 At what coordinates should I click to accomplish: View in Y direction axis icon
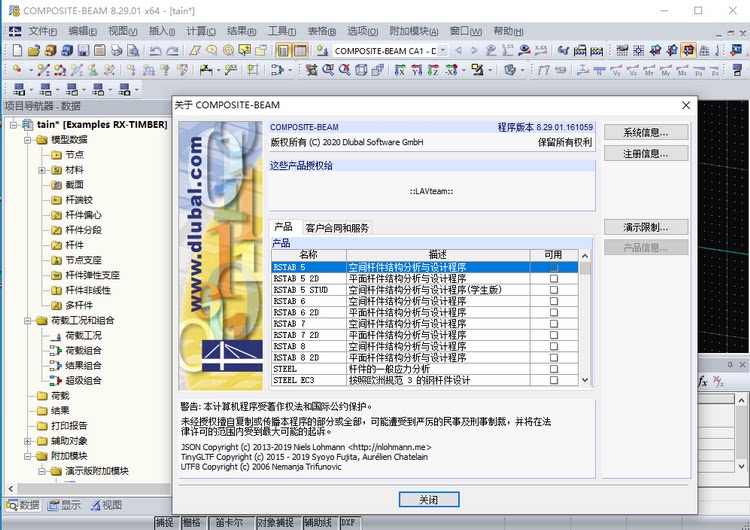tap(417, 70)
